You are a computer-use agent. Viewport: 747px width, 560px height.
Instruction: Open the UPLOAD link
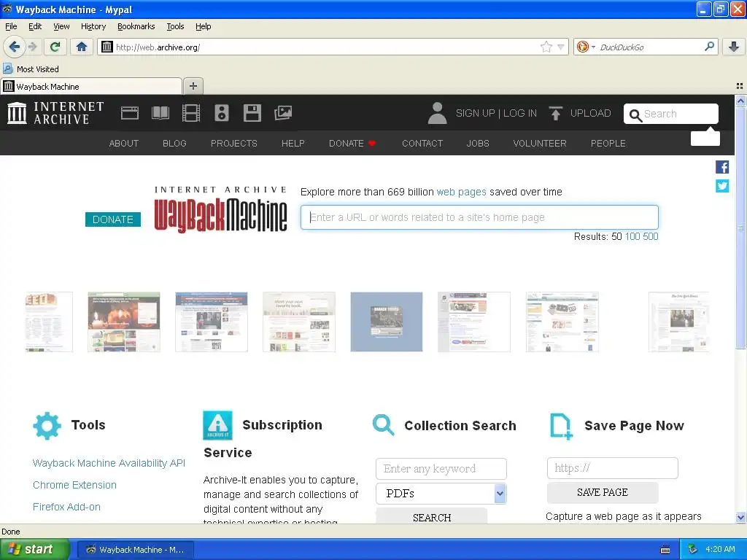tap(590, 113)
